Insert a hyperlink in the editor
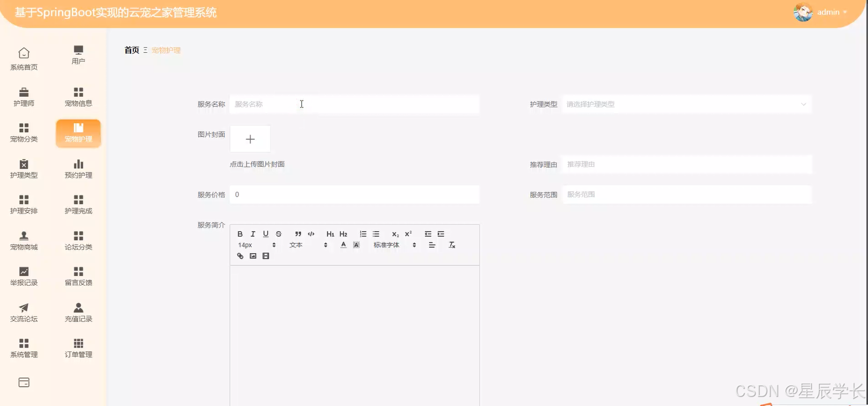This screenshot has height=406, width=868. [x=240, y=256]
